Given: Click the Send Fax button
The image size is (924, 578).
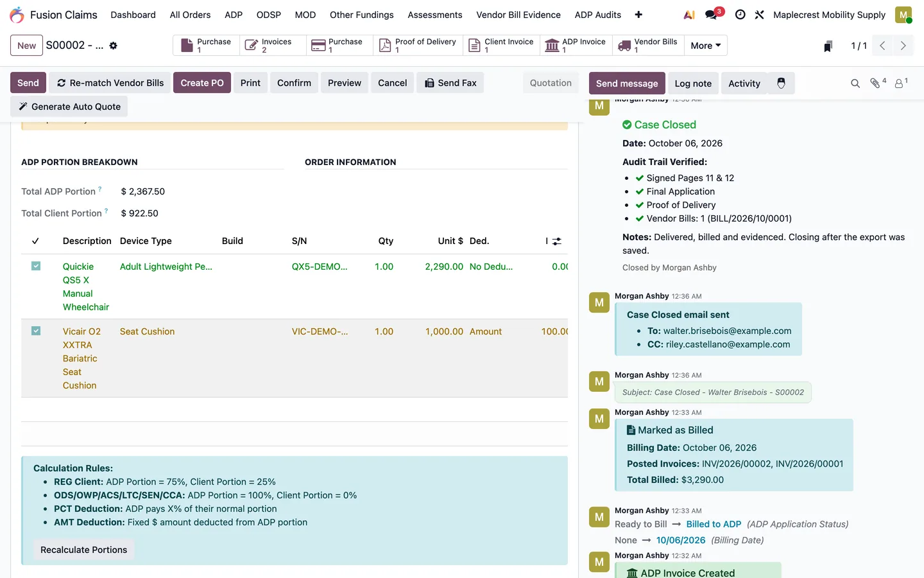Looking at the screenshot, I should (450, 83).
